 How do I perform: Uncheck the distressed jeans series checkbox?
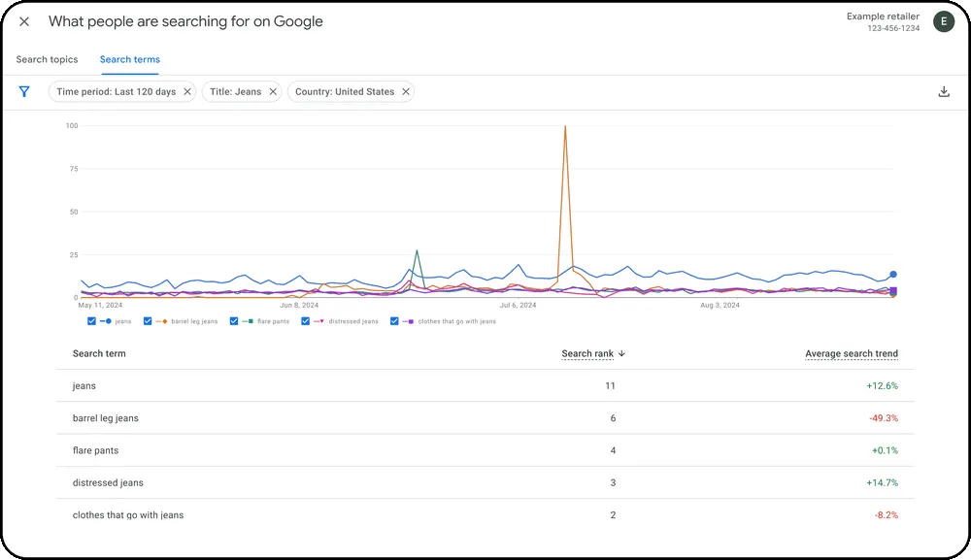pos(305,320)
